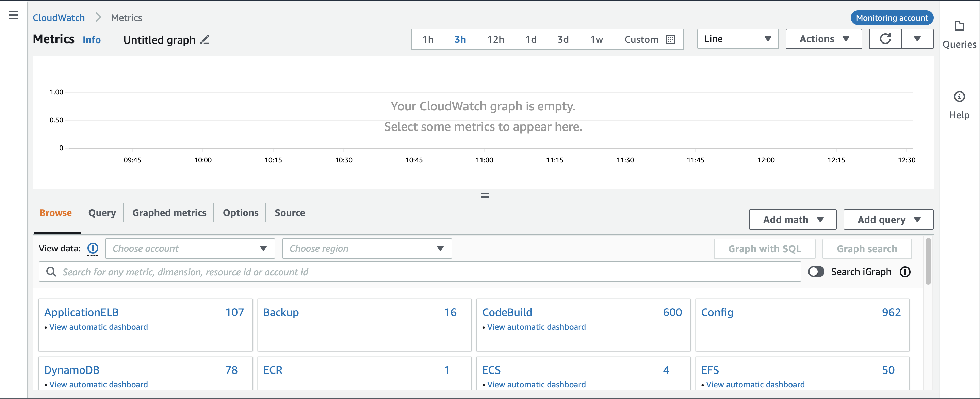This screenshot has height=399, width=980.
Task: Open the ApplicationELB namespace
Action: point(81,312)
